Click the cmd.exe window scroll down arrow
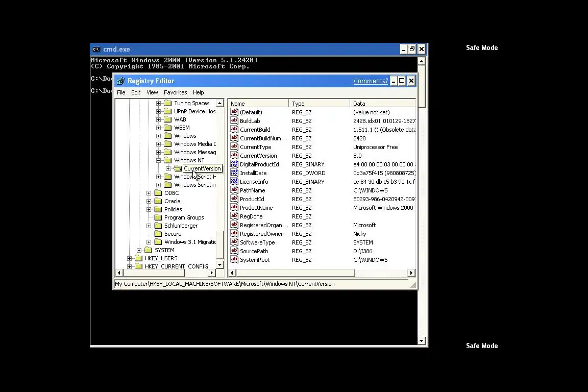Image resolution: width=588 pixels, height=392 pixels. tap(422, 341)
